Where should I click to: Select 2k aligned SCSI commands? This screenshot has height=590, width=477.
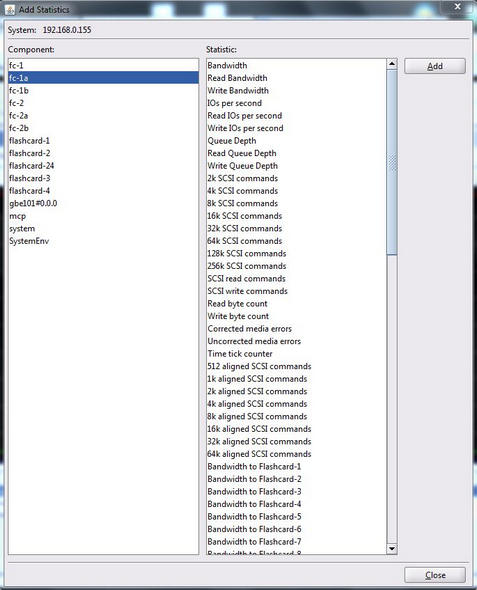pyautogui.click(x=297, y=391)
